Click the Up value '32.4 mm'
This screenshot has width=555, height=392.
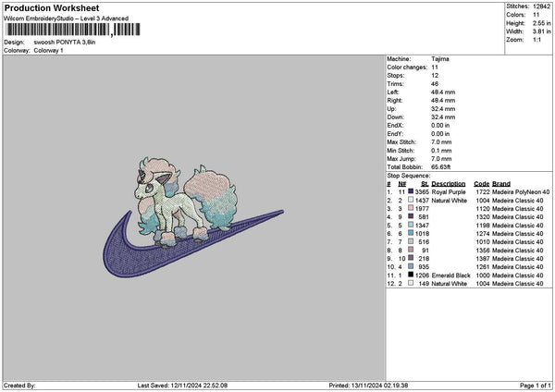[443, 109]
